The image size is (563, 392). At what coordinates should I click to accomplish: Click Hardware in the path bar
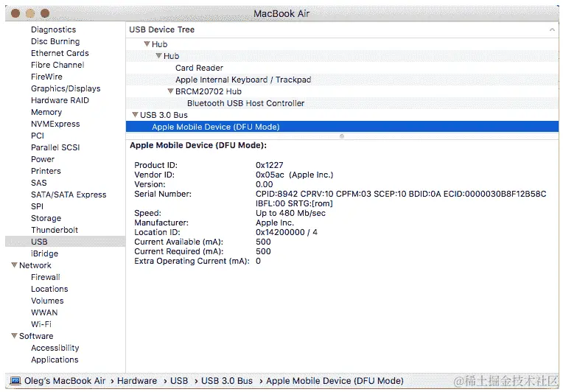tap(137, 380)
